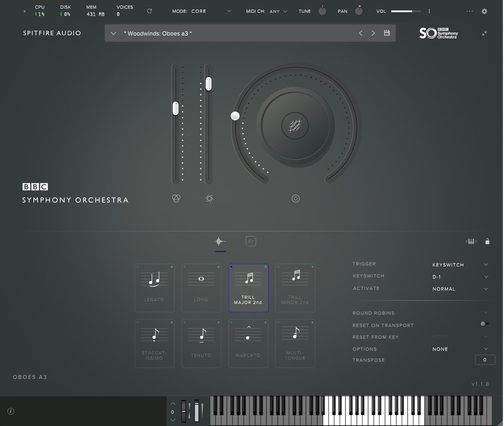Image resolution: width=504 pixels, height=426 pixels.
Task: Switch to the techniques waveform tab
Action: pos(220,241)
